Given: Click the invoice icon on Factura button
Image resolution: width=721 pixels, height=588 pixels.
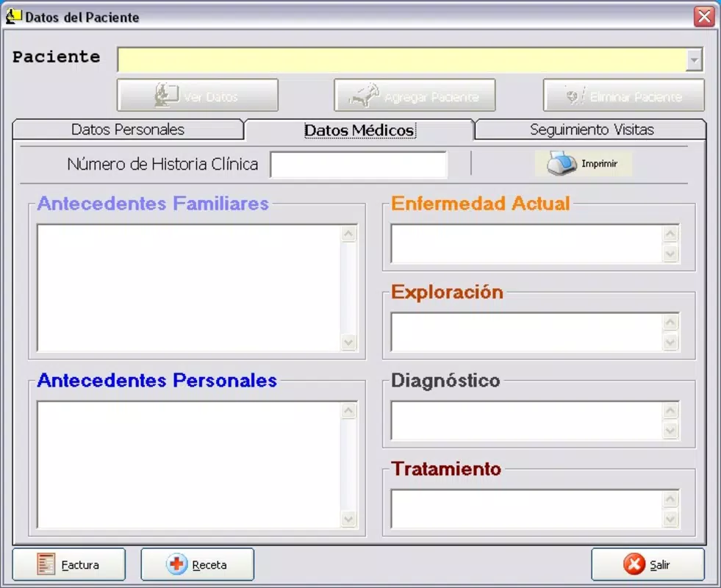Looking at the screenshot, I should pyautogui.click(x=46, y=564).
